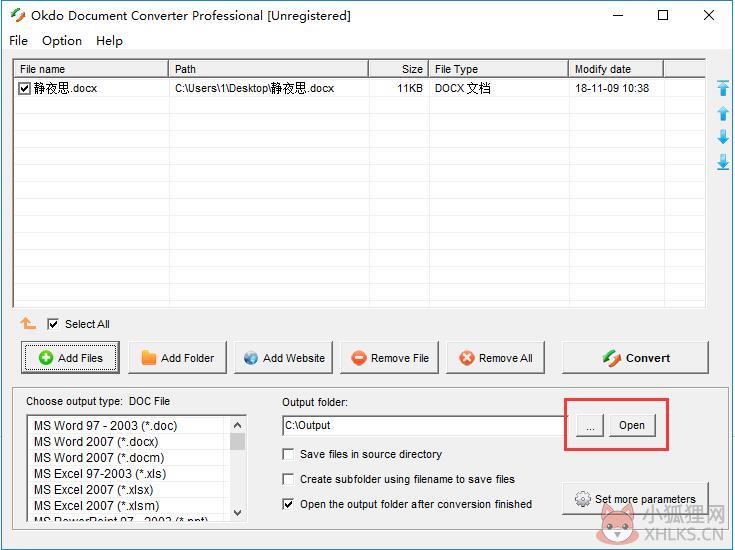This screenshot has width=735, height=550.
Task: Click output type list scroll up arrow
Action: click(237, 425)
